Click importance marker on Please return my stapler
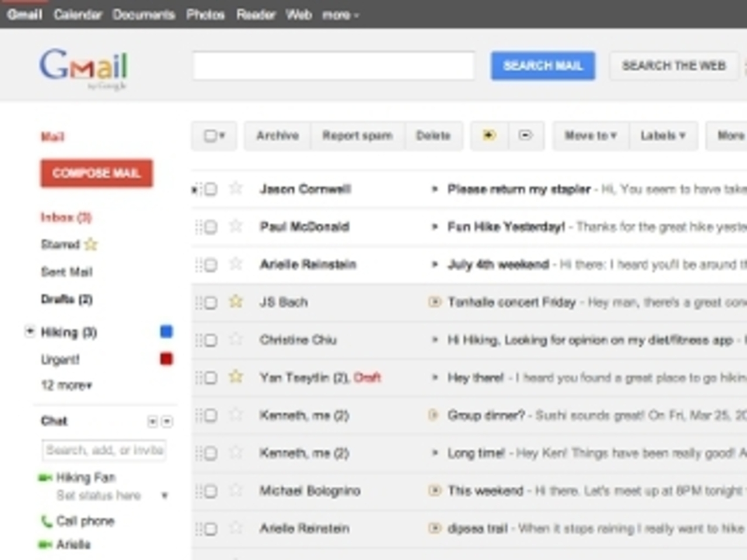This screenshot has height=560, width=747. [434, 189]
